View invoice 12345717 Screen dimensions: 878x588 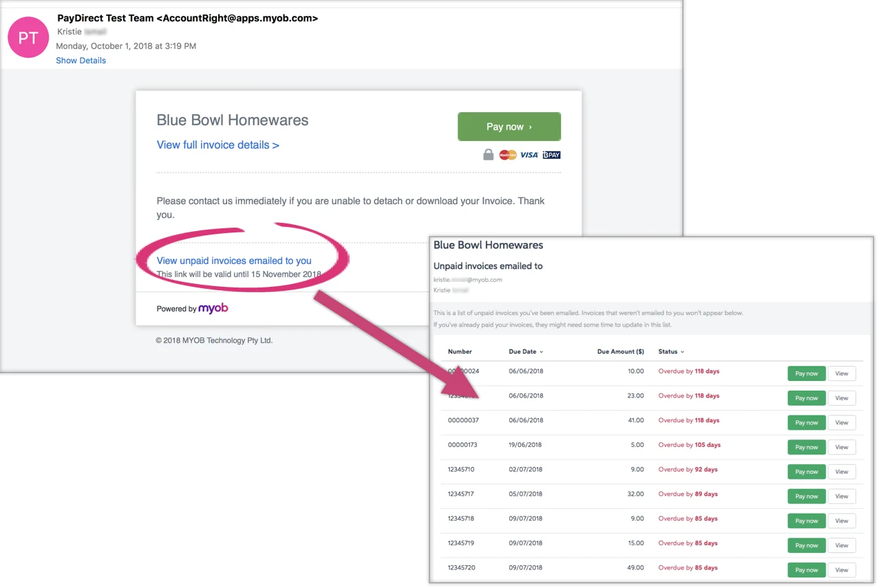click(842, 496)
